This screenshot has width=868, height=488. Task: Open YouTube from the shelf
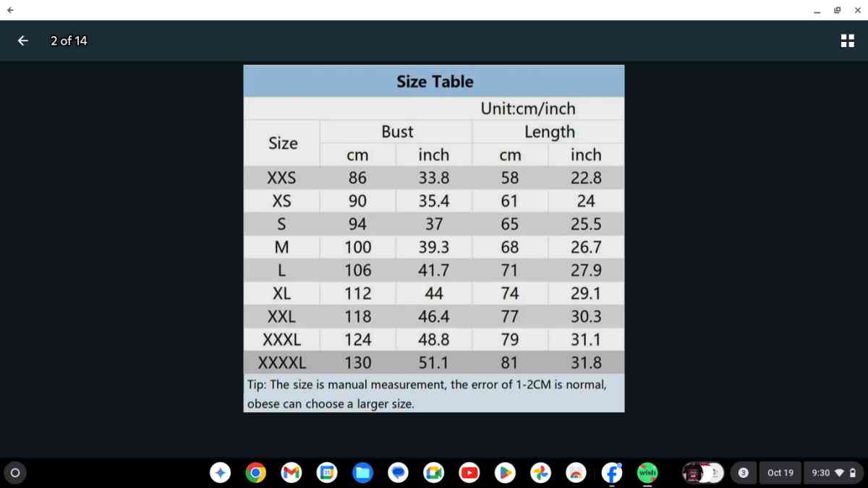469,473
